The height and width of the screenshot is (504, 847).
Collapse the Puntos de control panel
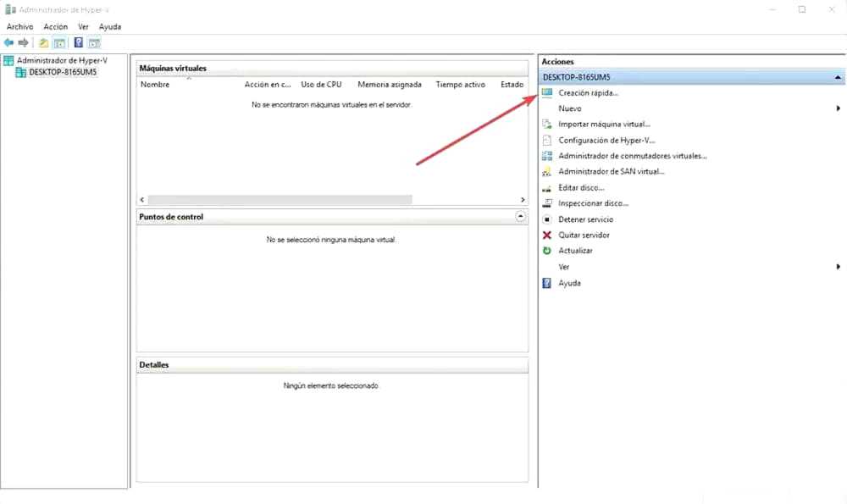tap(520, 217)
